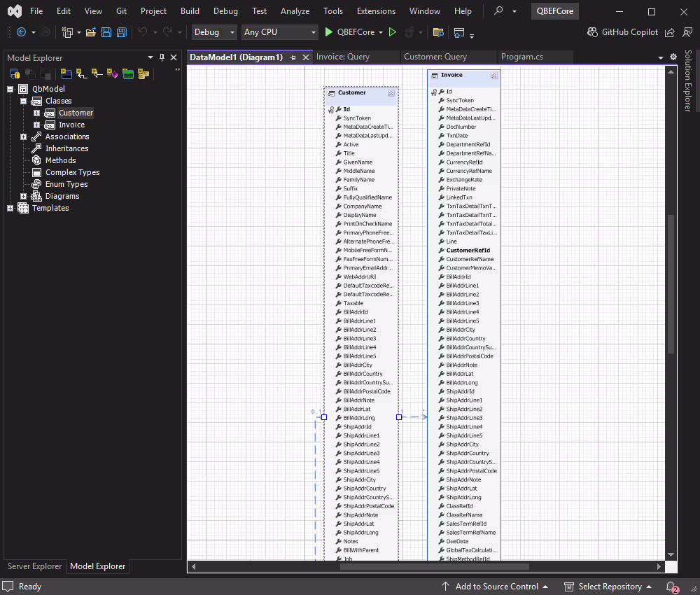Click the GitHub Copilot label button
This screenshot has width=700, height=595.
629,32
